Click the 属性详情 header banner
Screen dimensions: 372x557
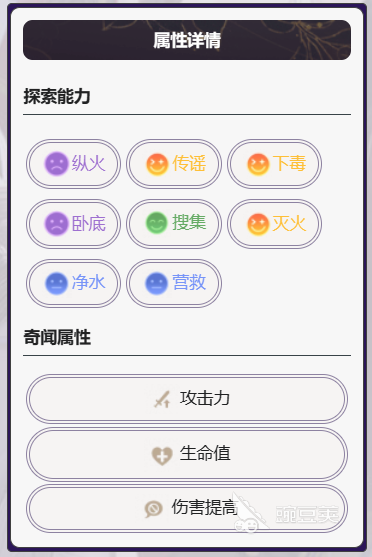[187, 40]
